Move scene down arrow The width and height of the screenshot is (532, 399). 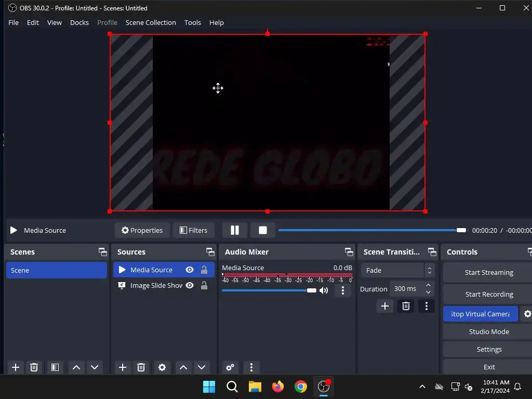(x=95, y=367)
